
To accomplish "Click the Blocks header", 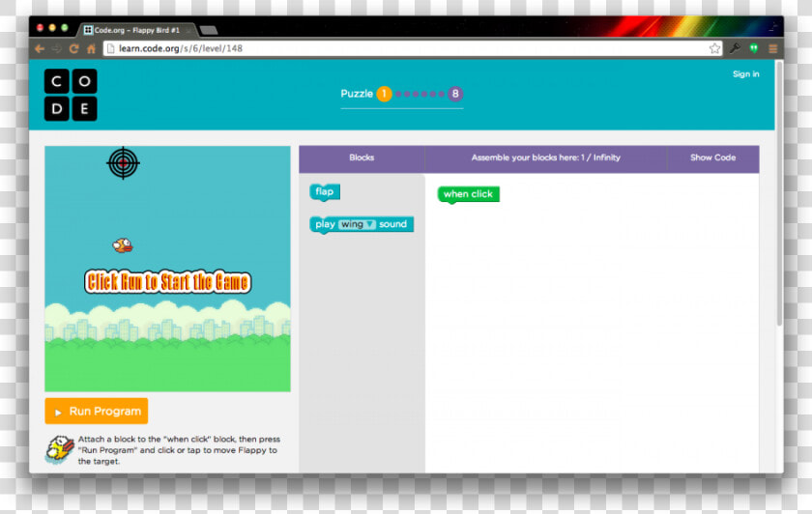I will point(362,157).
